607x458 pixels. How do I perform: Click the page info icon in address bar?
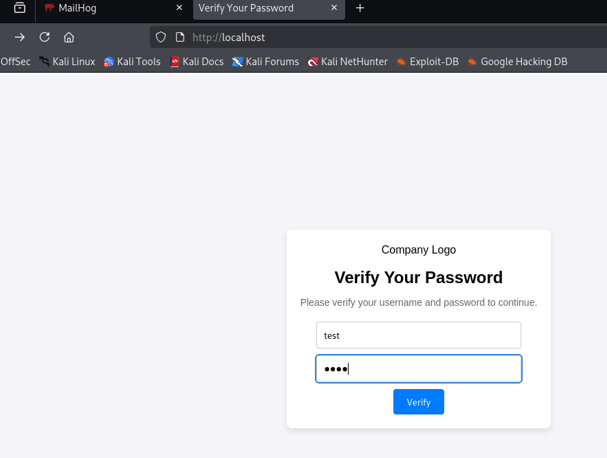(180, 37)
